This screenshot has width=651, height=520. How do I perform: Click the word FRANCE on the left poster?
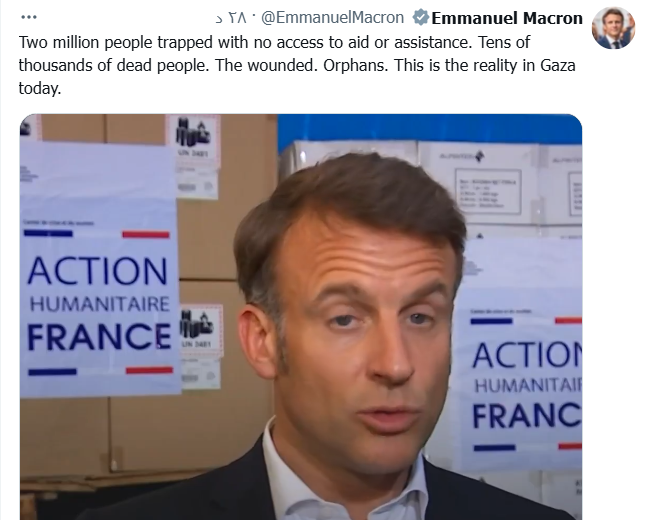(99, 336)
